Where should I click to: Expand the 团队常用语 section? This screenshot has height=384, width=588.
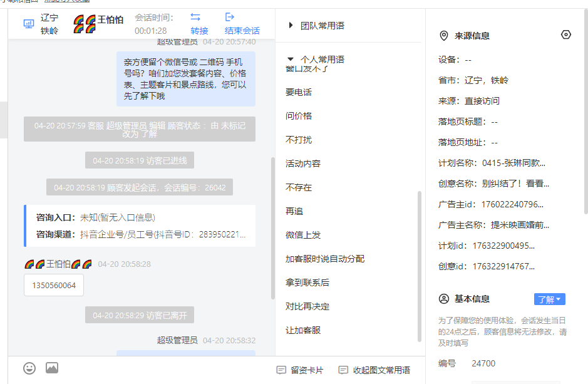point(291,26)
